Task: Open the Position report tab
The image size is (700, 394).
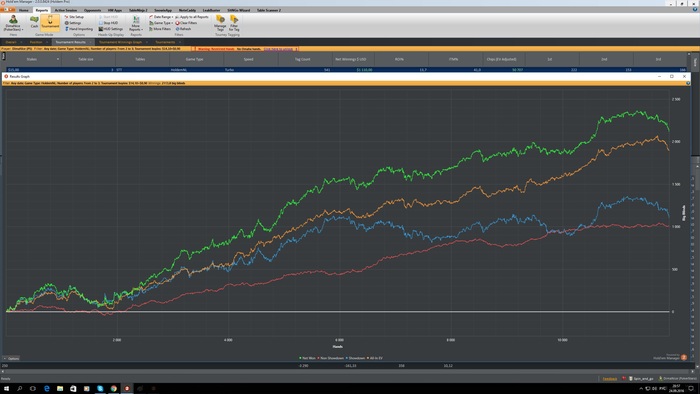Action: click(36, 42)
